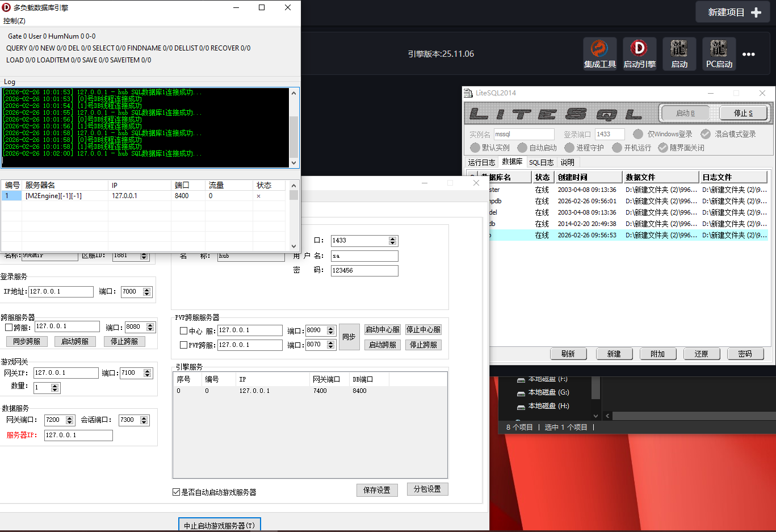The width and height of the screenshot is (776, 532).
Task: Enable the 中心服 checkbox in PVP跨服服务器
Action: coord(183,331)
